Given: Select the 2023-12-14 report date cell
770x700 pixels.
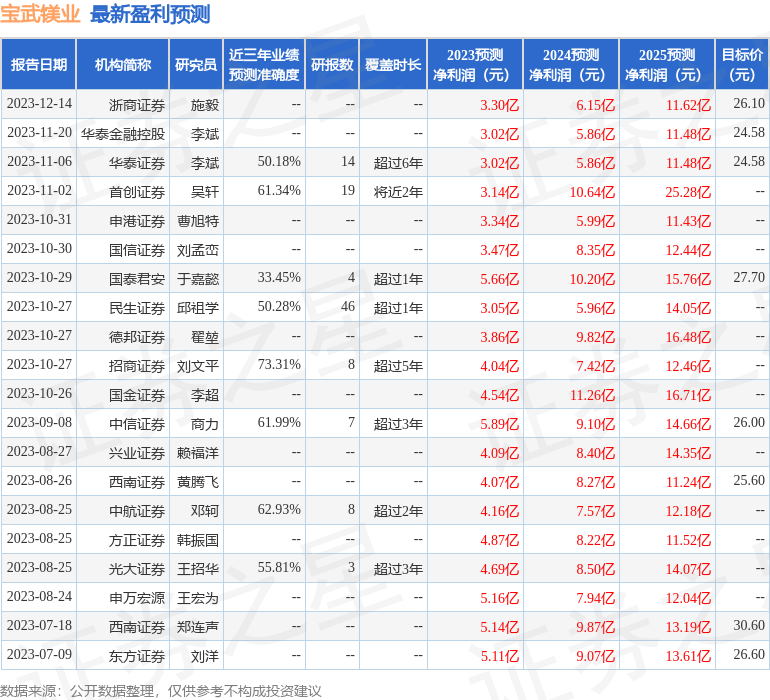Looking at the screenshot, I should click(x=39, y=104).
